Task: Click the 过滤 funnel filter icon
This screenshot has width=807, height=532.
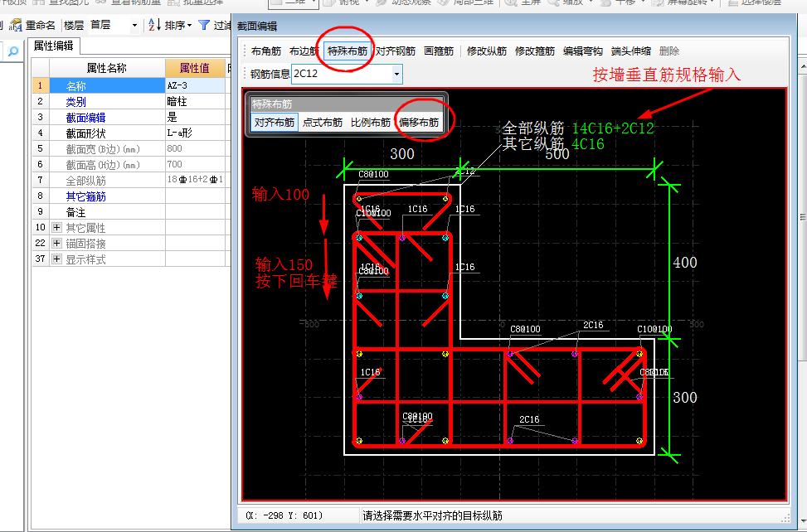Action: (x=204, y=25)
